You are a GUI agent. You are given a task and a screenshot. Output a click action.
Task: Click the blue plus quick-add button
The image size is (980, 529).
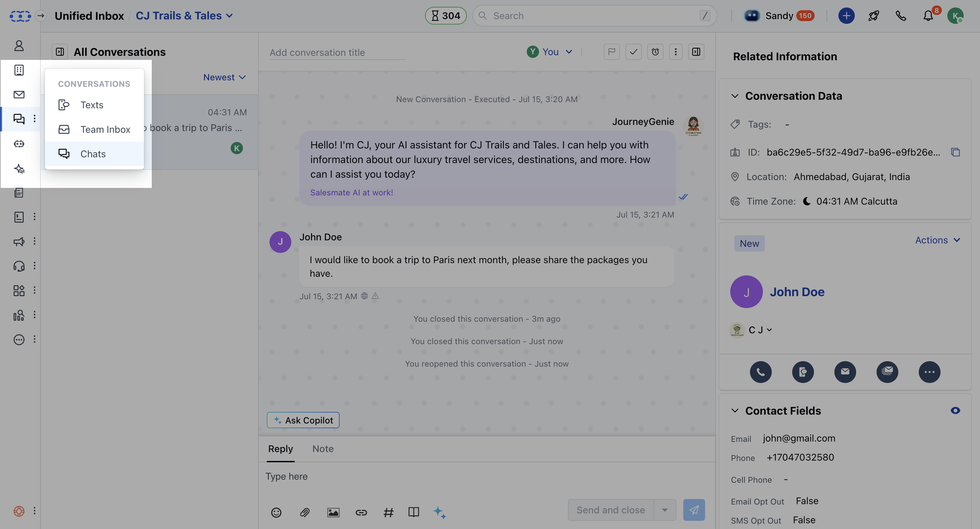pyautogui.click(x=846, y=16)
